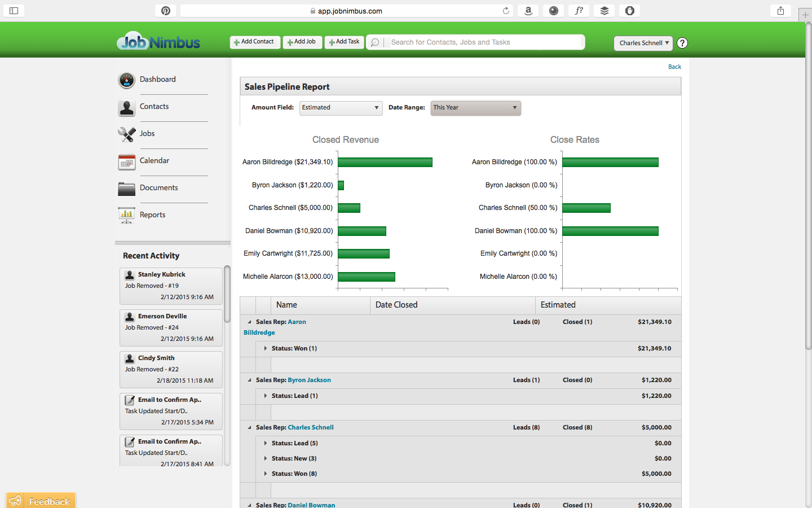Click the page reload icon
This screenshot has height=508, width=812.
pos(506,11)
